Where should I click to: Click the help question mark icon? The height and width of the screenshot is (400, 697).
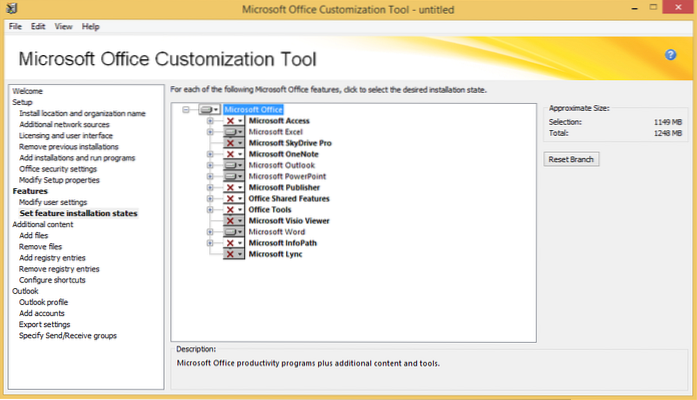click(671, 55)
